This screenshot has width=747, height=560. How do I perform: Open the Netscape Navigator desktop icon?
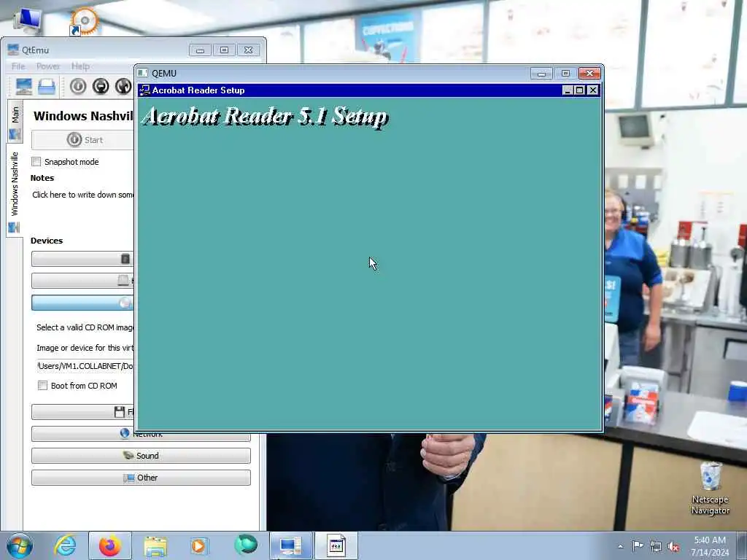click(711, 488)
